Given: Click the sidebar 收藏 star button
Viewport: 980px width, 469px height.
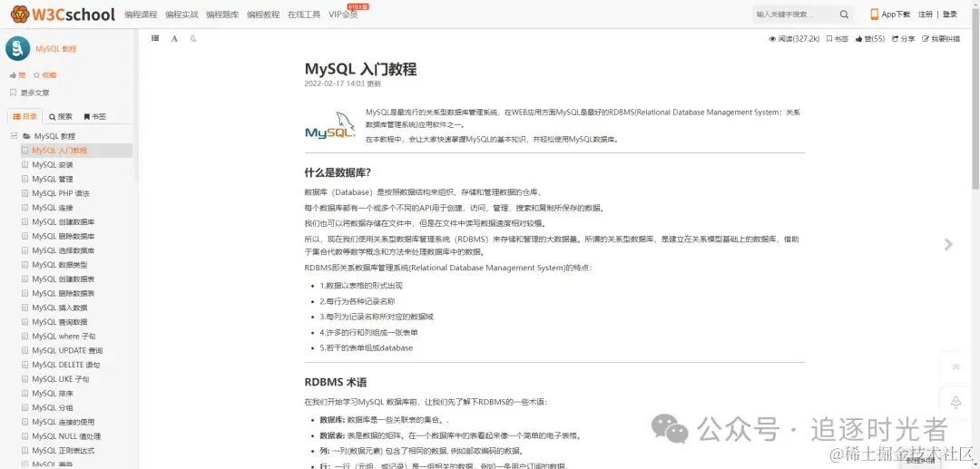Looking at the screenshot, I should 44,75.
